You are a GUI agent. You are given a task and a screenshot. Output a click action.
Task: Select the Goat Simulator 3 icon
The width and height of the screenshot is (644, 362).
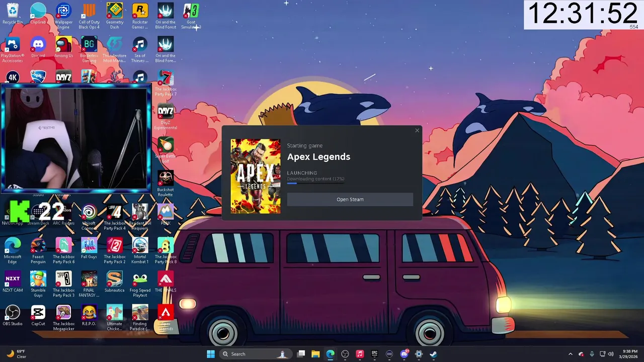click(x=191, y=16)
